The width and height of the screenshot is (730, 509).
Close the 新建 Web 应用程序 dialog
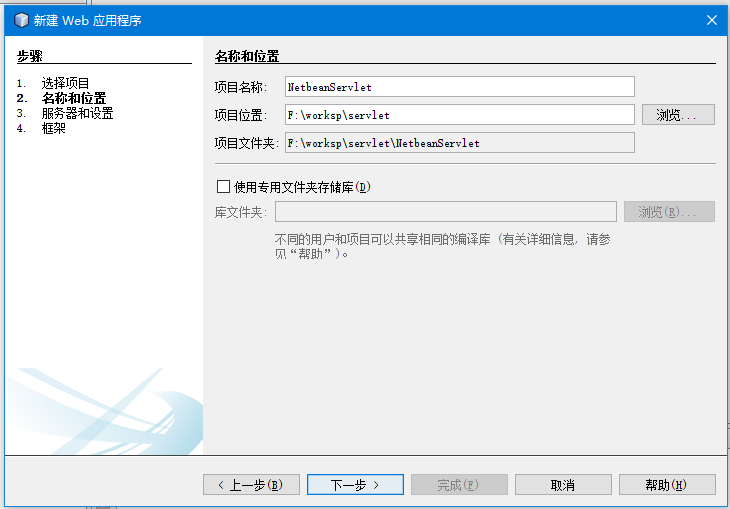point(712,20)
